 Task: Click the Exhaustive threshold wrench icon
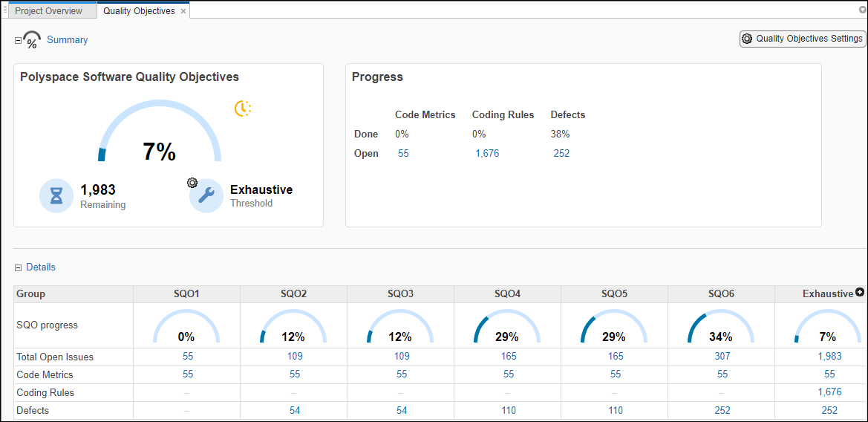click(x=207, y=196)
